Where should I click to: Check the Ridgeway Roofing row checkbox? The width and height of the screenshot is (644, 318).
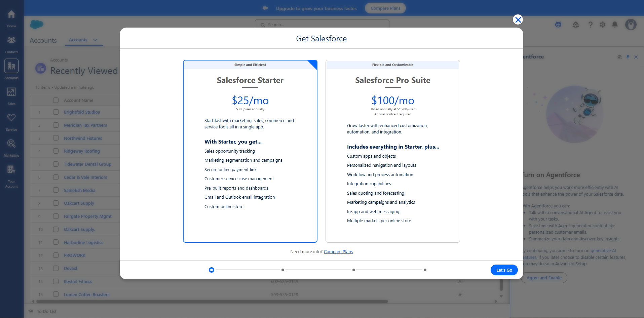(x=56, y=151)
